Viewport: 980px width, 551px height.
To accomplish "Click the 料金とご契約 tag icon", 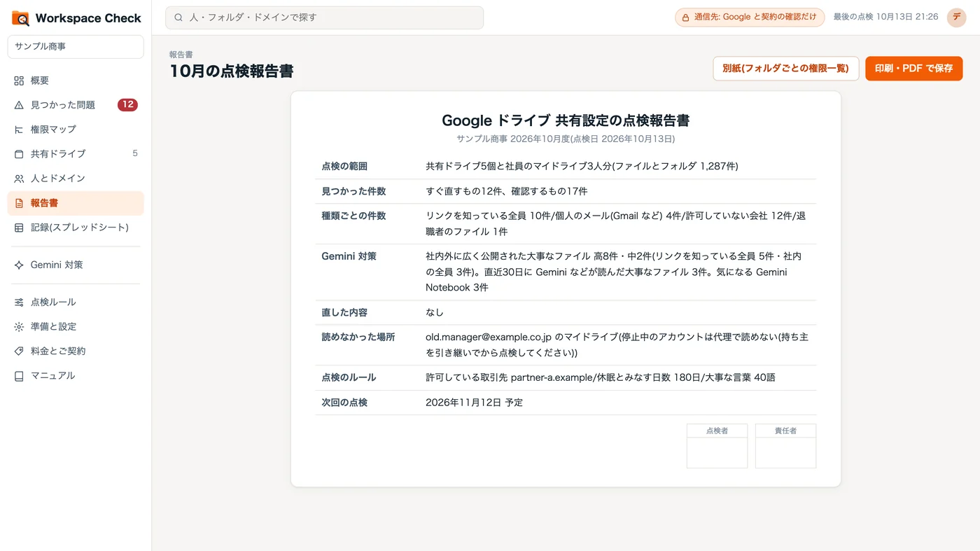I will (19, 351).
